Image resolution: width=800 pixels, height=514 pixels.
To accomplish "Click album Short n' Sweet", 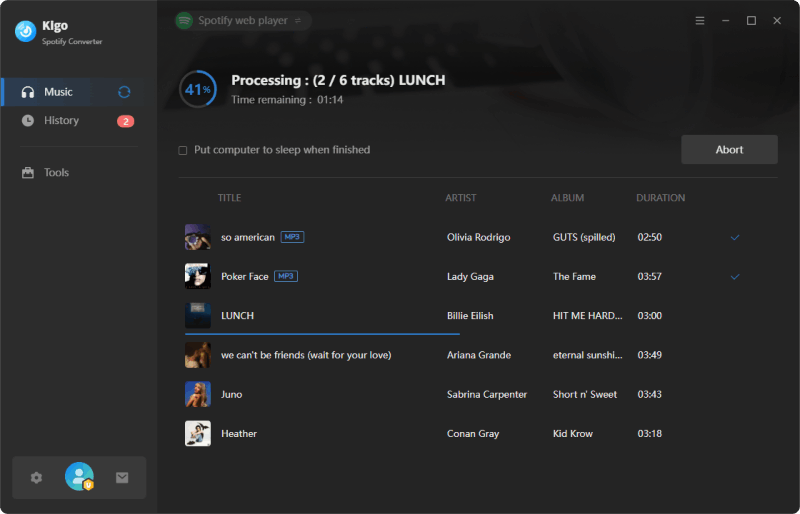I will click(585, 395).
